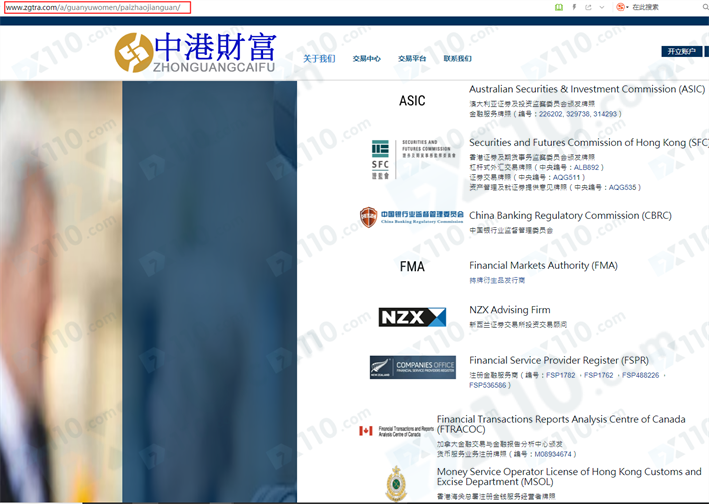This screenshot has width=709, height=504.
Task: Click the 中港财富 site logo
Action: click(195, 52)
